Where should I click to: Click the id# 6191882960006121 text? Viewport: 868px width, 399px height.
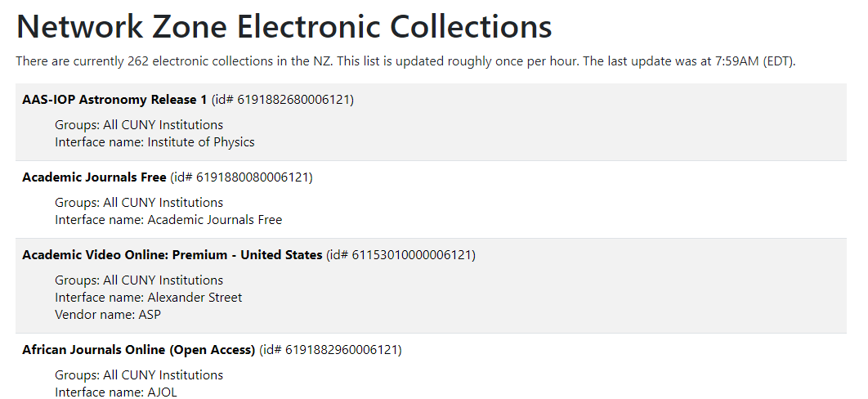(x=330, y=350)
